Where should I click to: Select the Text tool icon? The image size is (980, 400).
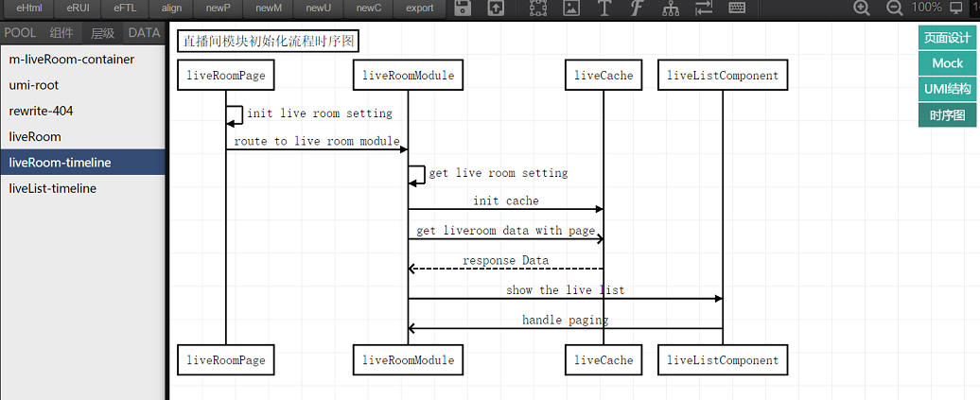[x=604, y=9]
